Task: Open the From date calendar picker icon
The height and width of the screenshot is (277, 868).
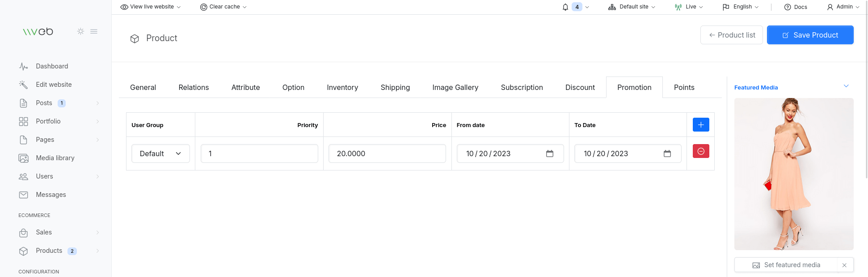Action: click(549, 153)
